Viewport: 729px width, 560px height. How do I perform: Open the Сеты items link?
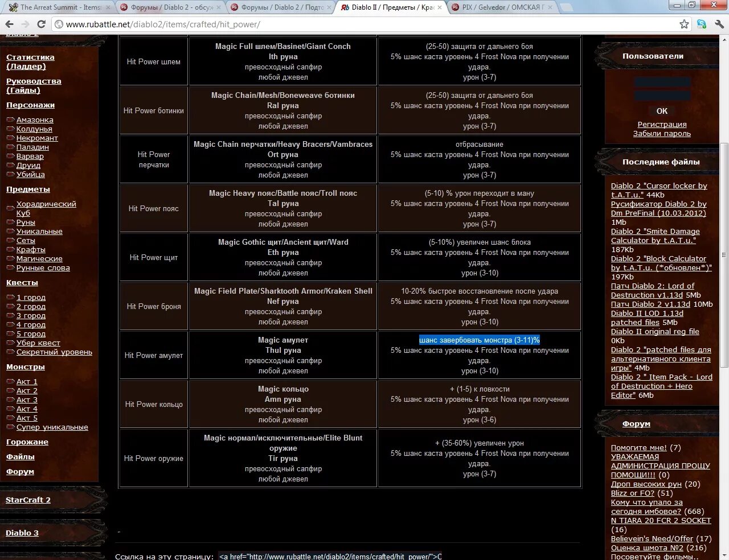[x=26, y=241]
